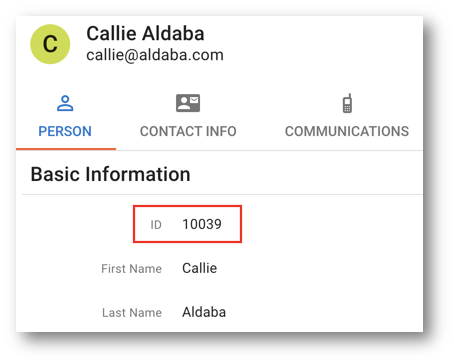Switch to the PERSON tab label

(65, 131)
